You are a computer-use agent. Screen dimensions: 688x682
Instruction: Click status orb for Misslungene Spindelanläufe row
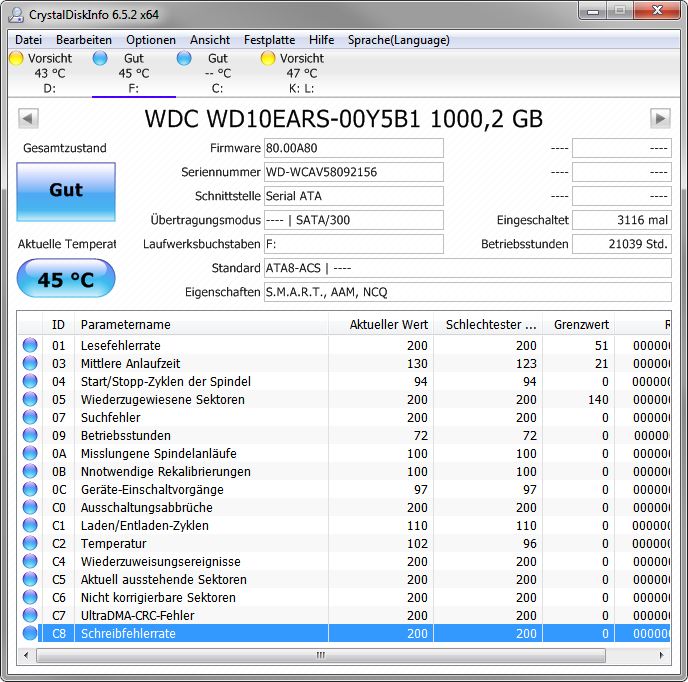click(x=30, y=453)
